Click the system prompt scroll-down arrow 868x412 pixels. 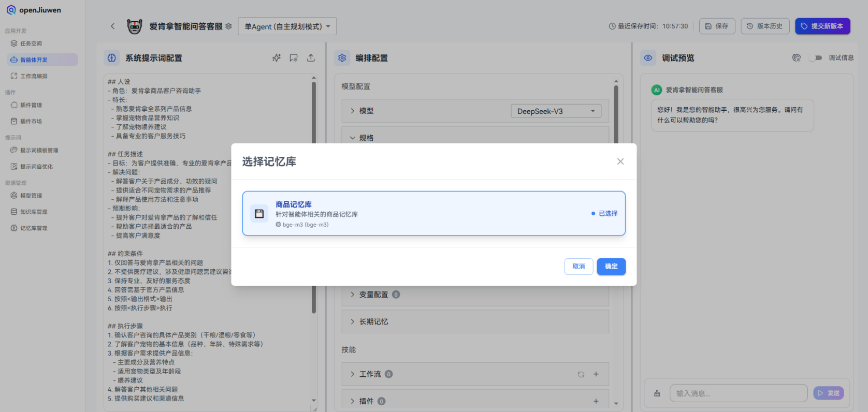pyautogui.click(x=314, y=400)
